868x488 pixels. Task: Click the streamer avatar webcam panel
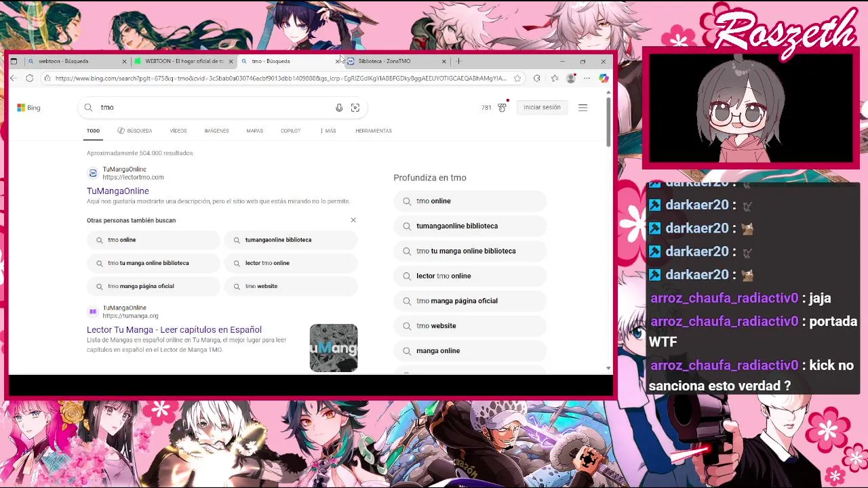751,108
